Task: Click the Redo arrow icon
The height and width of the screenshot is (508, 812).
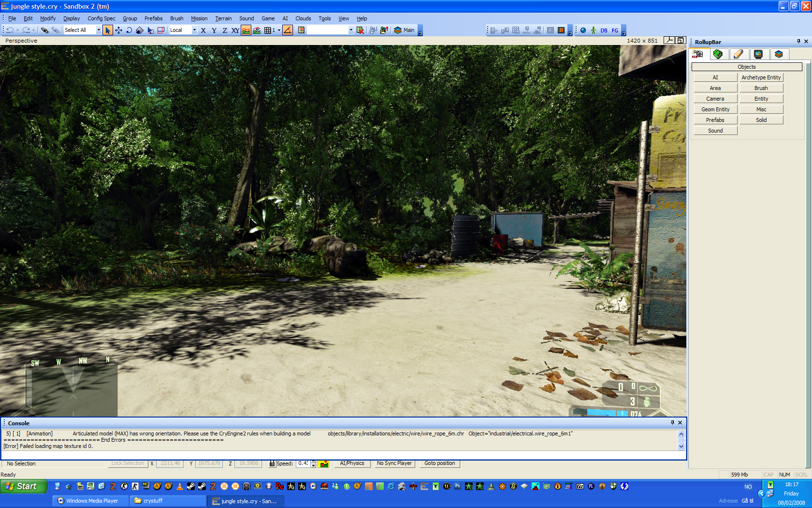Action: click(x=26, y=30)
